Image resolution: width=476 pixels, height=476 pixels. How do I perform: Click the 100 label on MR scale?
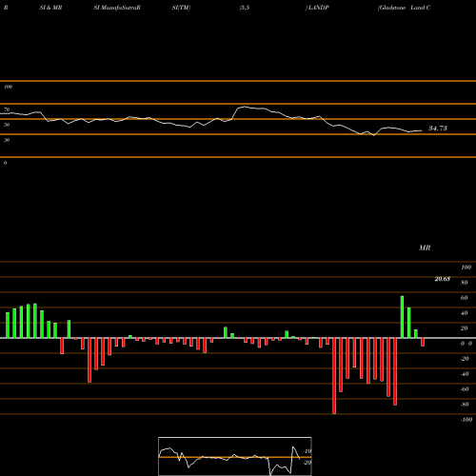tap(466, 268)
